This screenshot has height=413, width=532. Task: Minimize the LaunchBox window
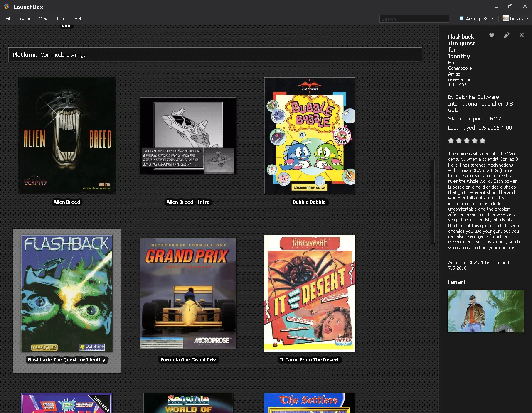[x=496, y=7]
